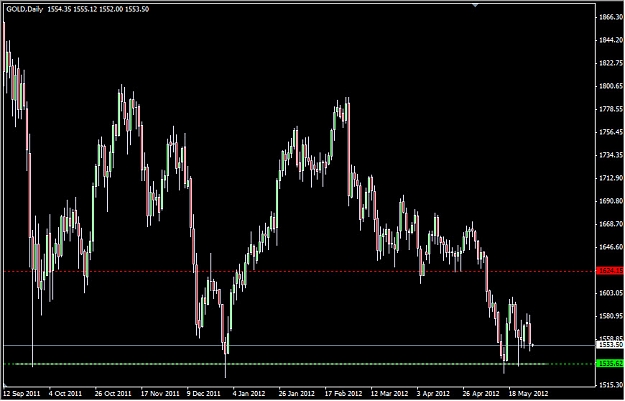Click the 1690.80 price axis label
The height and width of the screenshot is (401, 625).
click(x=611, y=201)
